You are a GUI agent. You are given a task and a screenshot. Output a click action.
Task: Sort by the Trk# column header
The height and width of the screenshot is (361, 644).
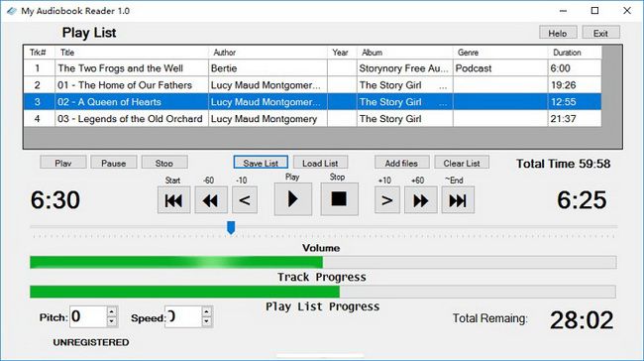click(x=38, y=53)
